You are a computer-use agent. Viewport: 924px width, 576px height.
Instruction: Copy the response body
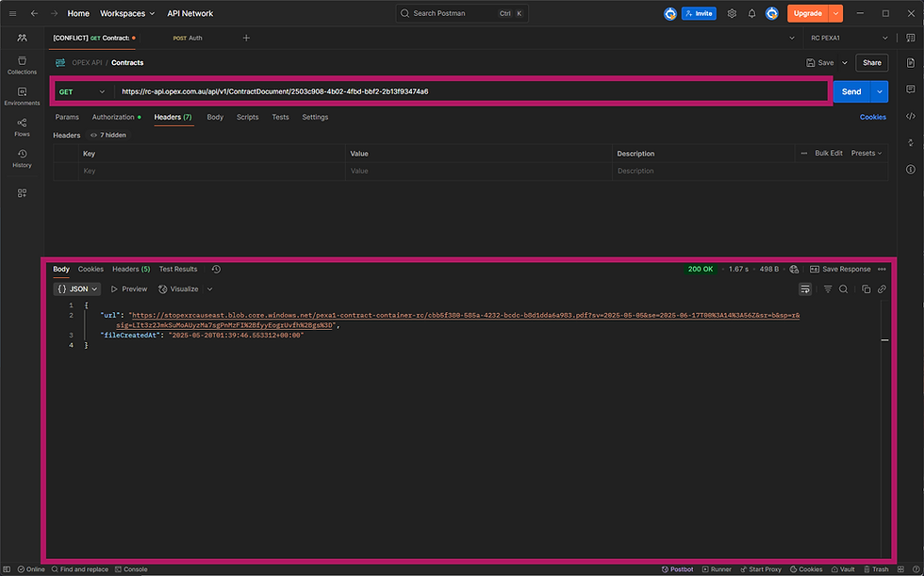(x=866, y=289)
